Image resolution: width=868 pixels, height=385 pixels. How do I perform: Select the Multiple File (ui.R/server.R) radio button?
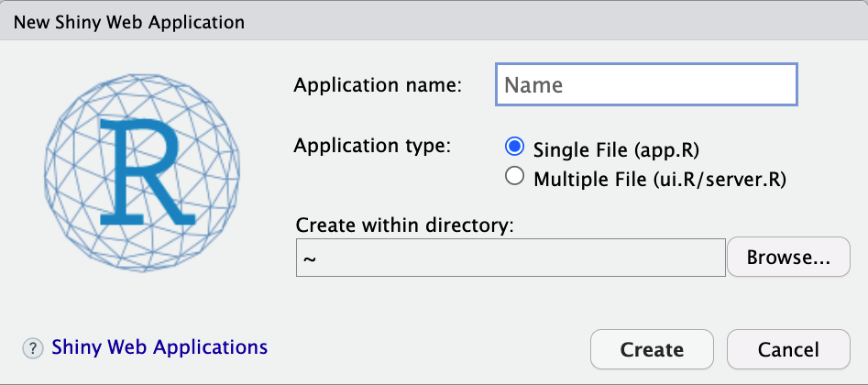pyautogui.click(x=515, y=177)
